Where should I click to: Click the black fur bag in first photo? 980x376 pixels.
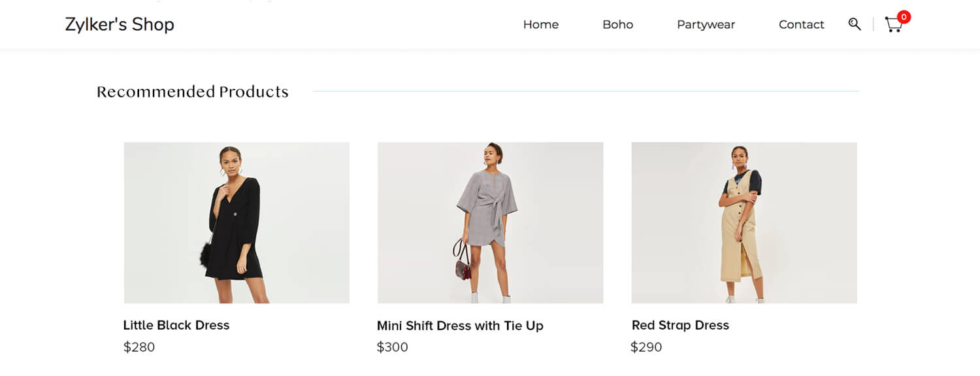click(x=206, y=254)
